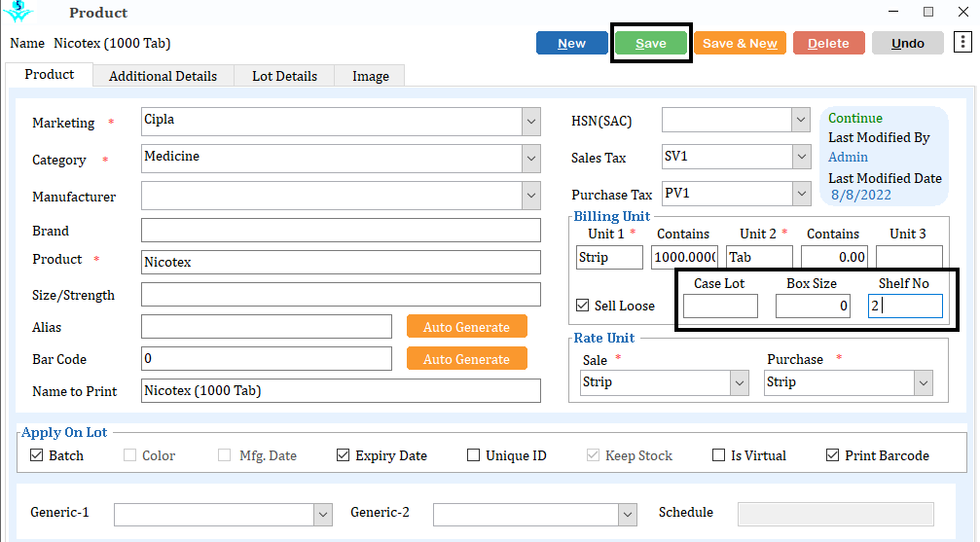Switch to the Additional Details tab

click(163, 76)
